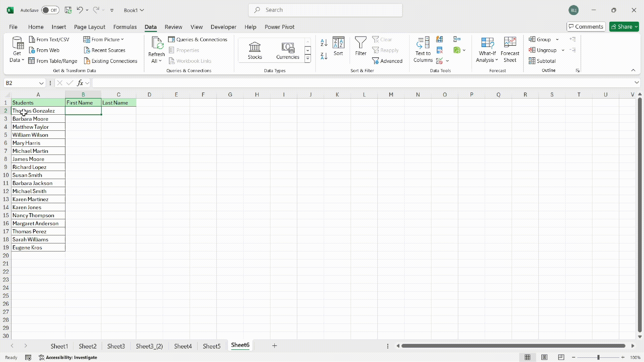The image size is (644, 362).
Task: Click the Comments button
Action: click(586, 27)
